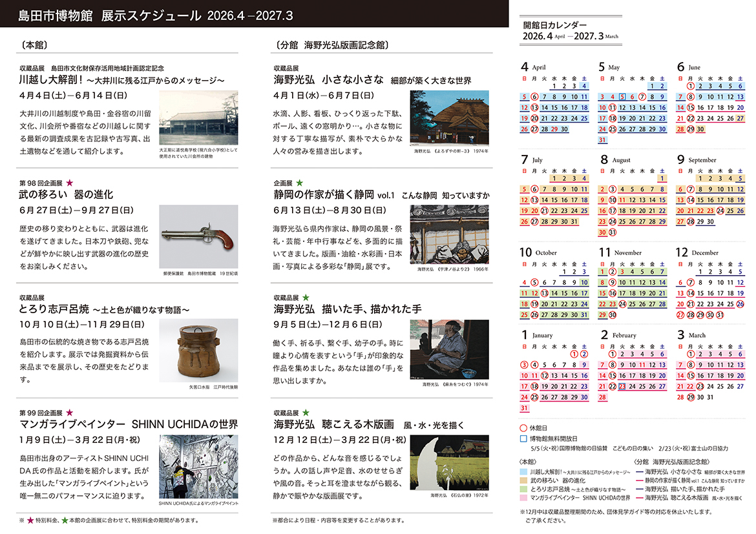Open the 麻糸をつむぐ print image

(449, 349)
